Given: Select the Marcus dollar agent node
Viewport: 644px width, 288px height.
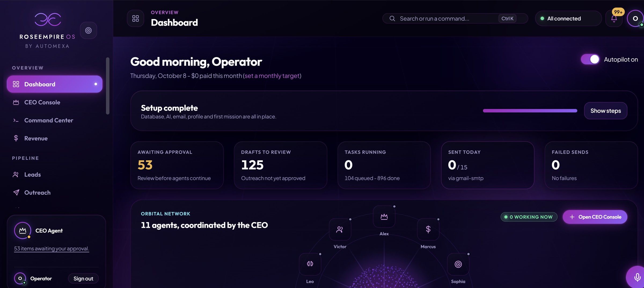Looking at the screenshot, I should tap(428, 229).
